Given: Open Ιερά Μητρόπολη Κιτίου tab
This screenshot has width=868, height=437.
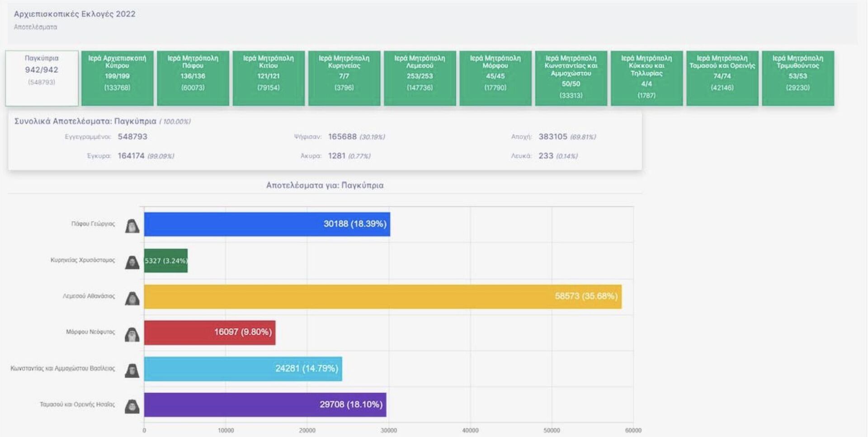Looking at the screenshot, I should (x=269, y=78).
